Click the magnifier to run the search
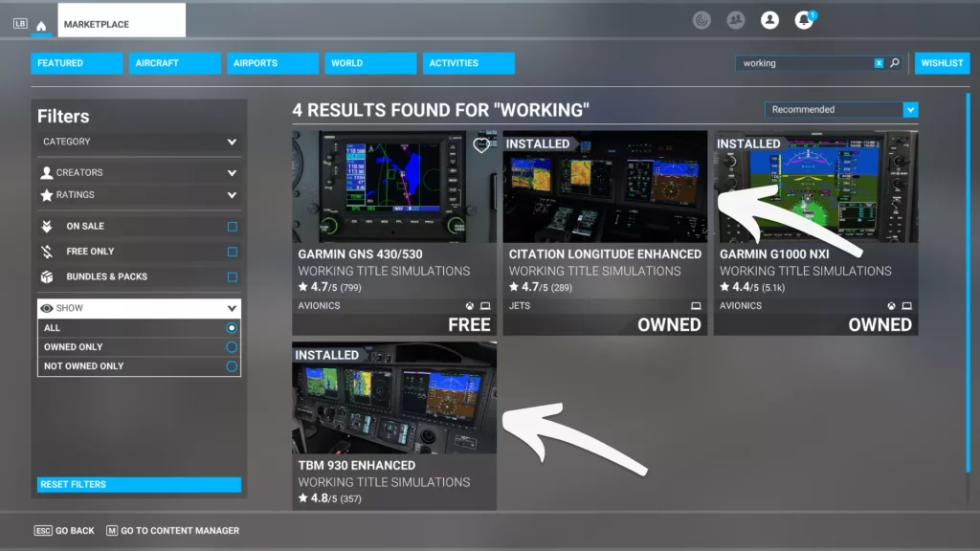The height and width of the screenshot is (551, 980). (x=894, y=62)
